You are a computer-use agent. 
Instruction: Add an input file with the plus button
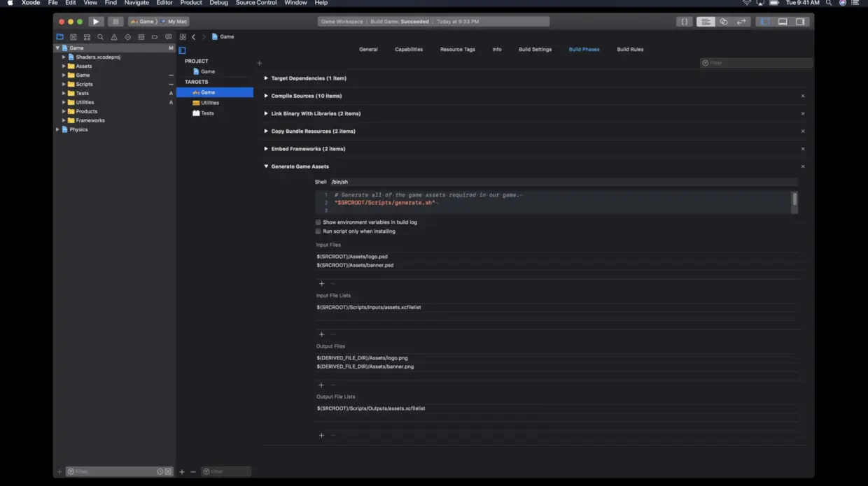point(322,284)
